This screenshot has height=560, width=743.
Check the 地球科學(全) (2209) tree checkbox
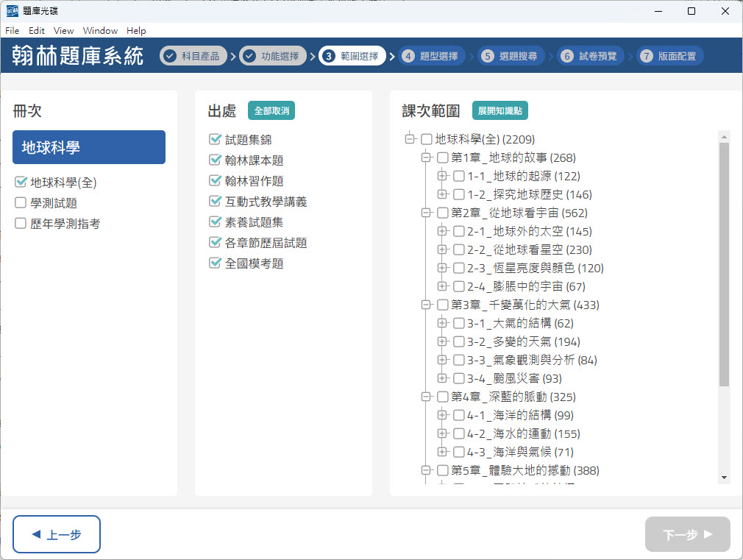pyautogui.click(x=427, y=139)
